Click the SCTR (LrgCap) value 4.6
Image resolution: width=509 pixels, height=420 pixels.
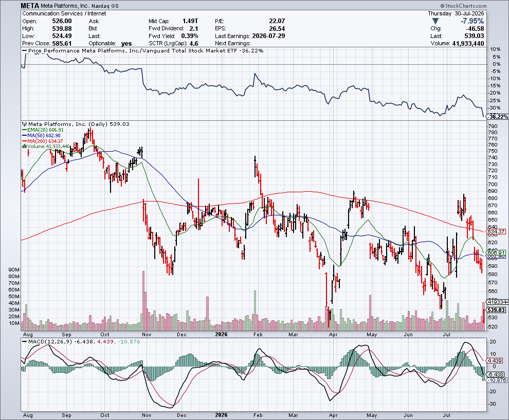tap(193, 44)
